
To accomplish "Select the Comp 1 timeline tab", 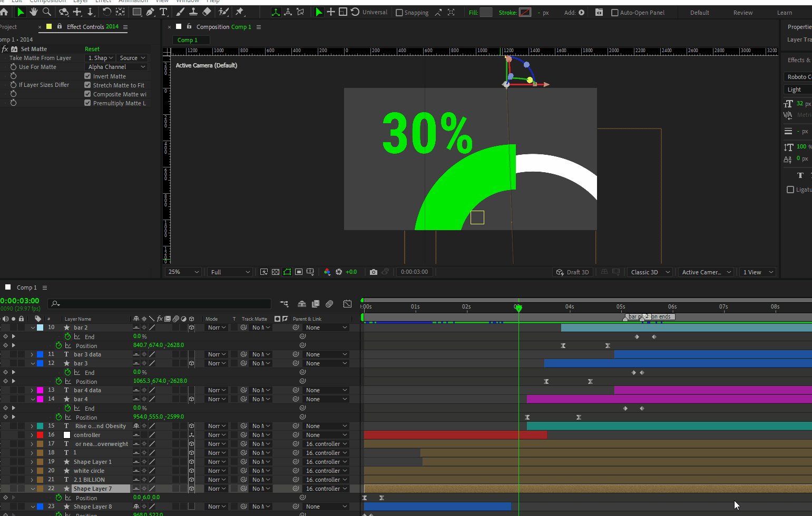I will tap(27, 287).
